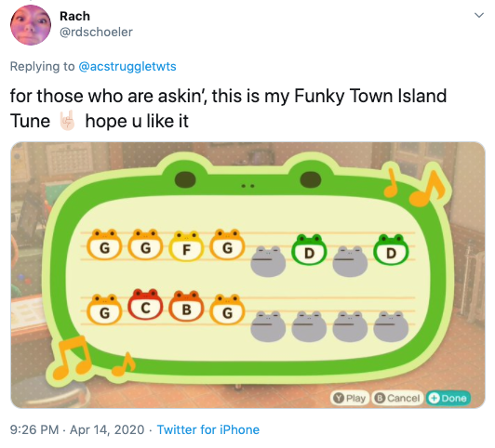Screen dimensions: 495x448
Task: Click the first green D frog in top row
Action: [309, 250]
